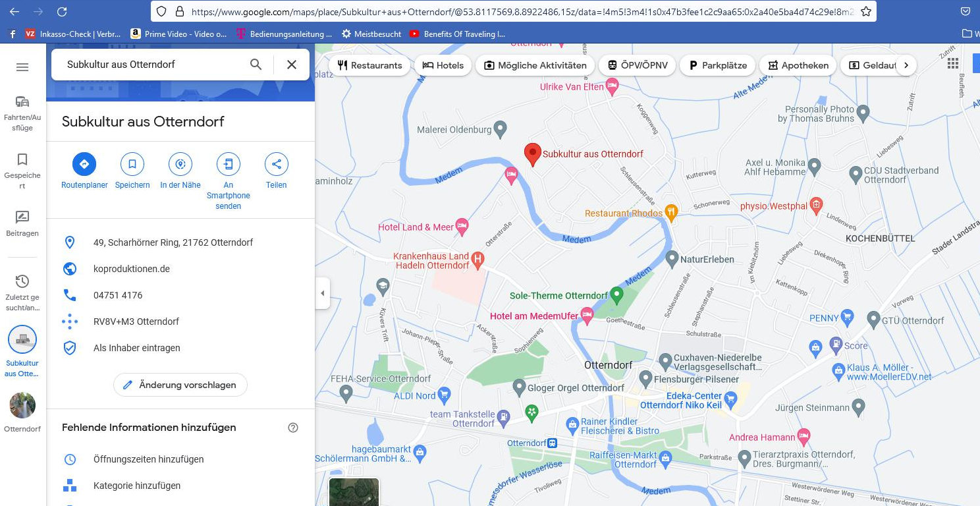980x506 pixels.
Task: Collapse the side panel with the arrow
Action: [323, 293]
